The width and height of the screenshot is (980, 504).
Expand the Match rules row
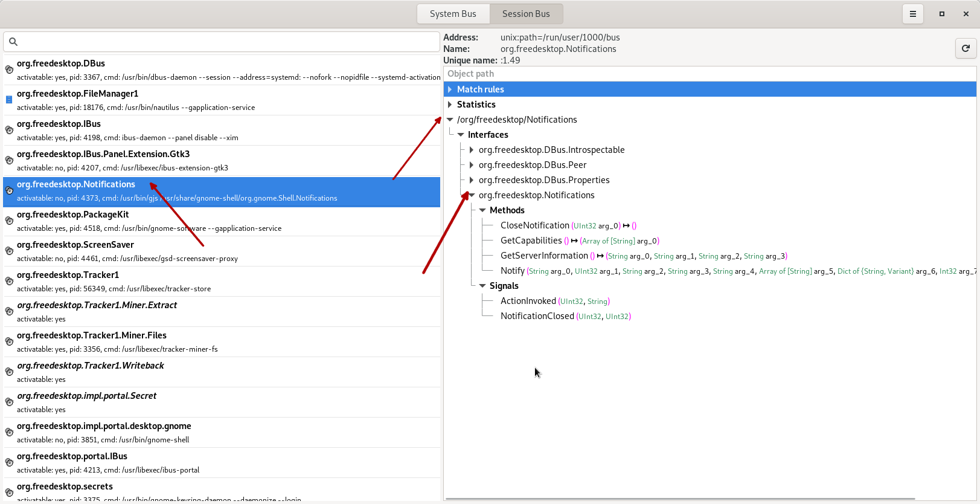coord(450,89)
